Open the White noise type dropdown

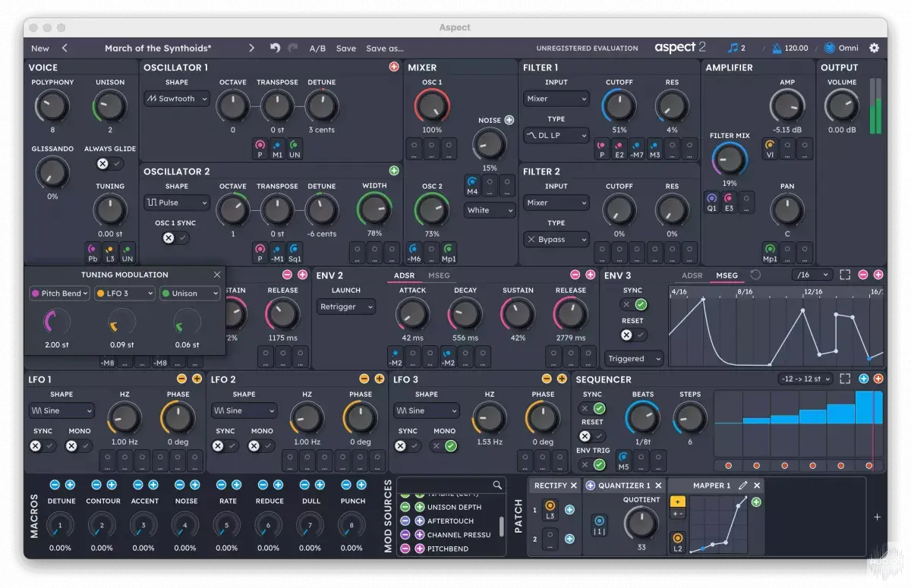coord(490,210)
